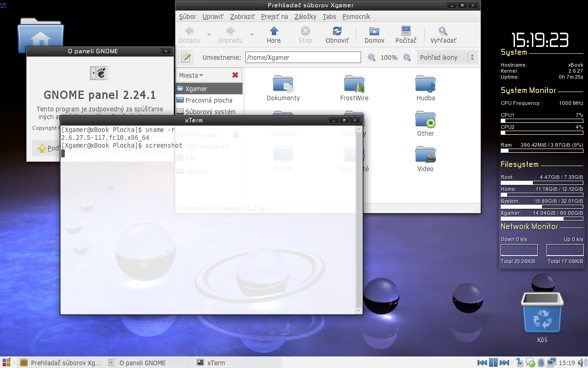Open the Upraviť menu
This screenshot has width=588, height=368.
coord(213,17)
